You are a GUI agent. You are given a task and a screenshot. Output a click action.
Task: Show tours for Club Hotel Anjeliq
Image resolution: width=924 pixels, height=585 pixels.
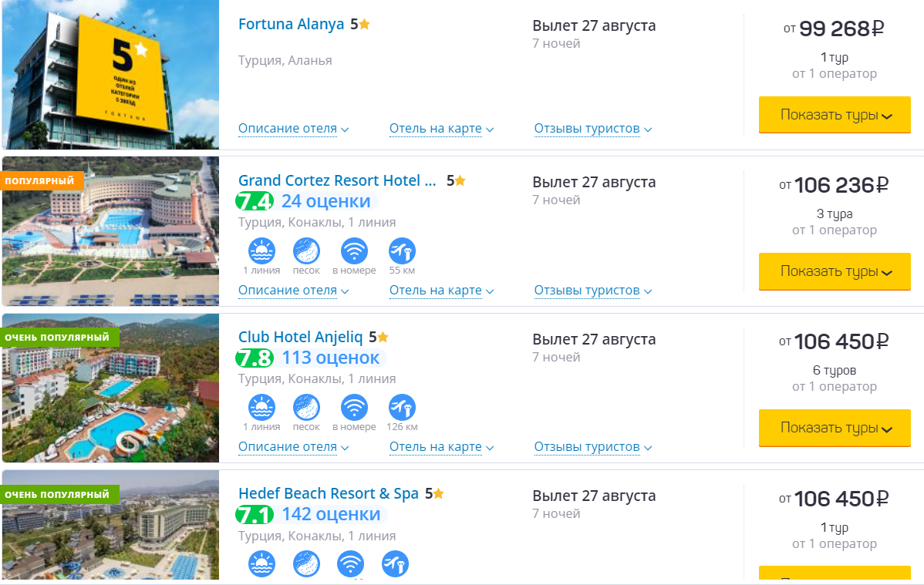[x=835, y=428]
